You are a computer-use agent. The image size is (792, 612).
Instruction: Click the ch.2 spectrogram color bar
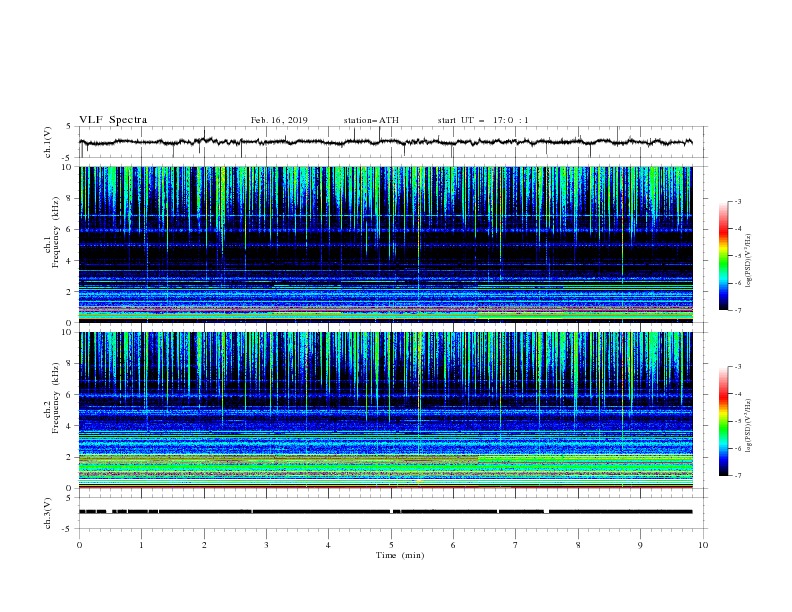pyautogui.click(x=723, y=421)
